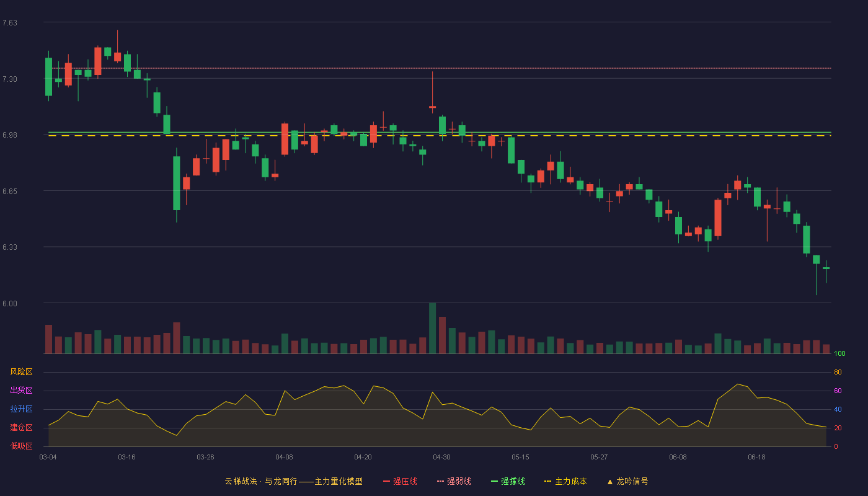Click the 06-08 date label
Image resolution: width=868 pixels, height=496 pixels.
678,457
